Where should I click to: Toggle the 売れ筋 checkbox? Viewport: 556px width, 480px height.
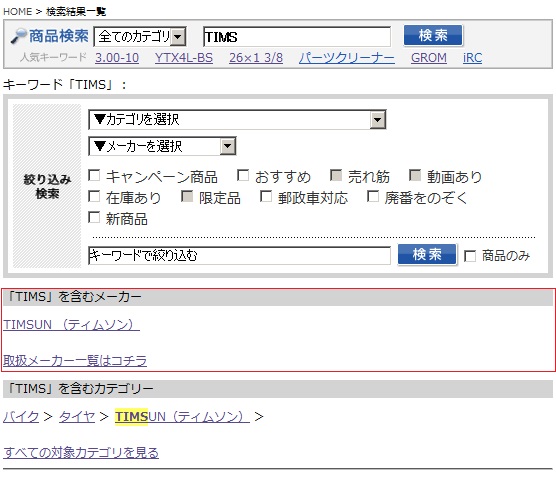336,175
